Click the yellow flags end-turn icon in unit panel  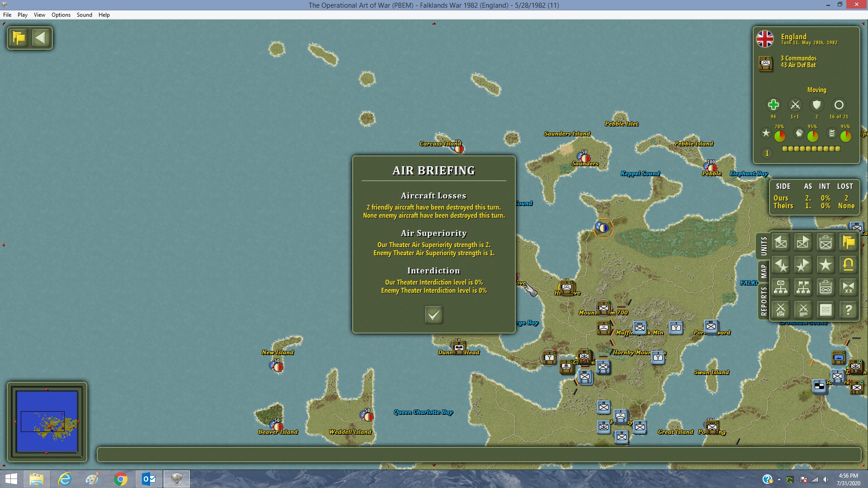848,242
